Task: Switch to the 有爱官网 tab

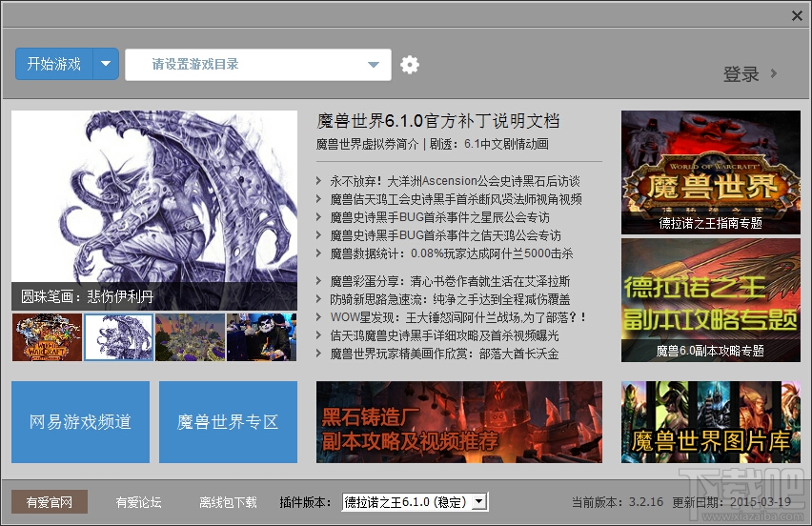Action: click(x=50, y=502)
